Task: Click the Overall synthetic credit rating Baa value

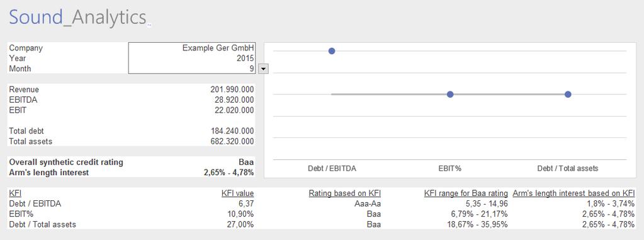Action: point(247,163)
